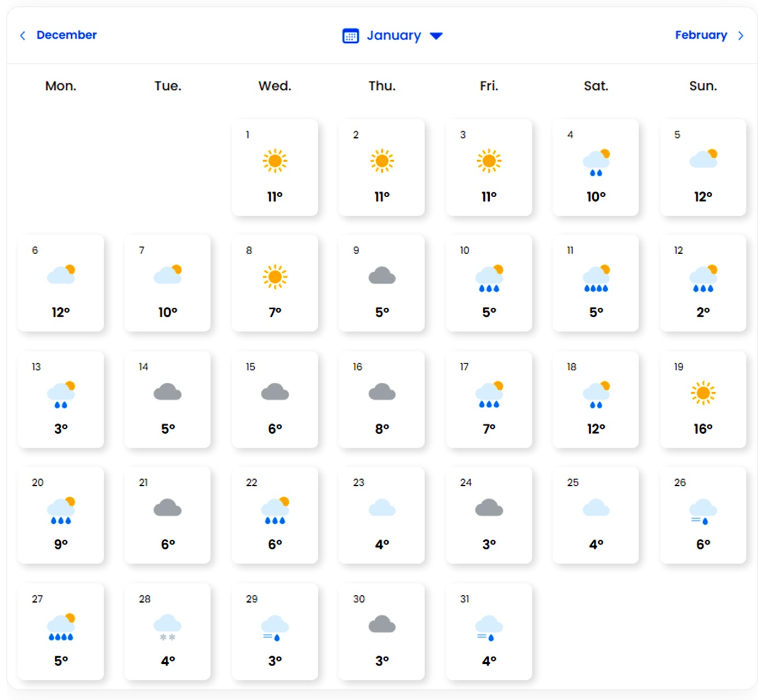Click the right chevron after February
Image resolution: width=767 pixels, height=700 pixels.
(741, 36)
